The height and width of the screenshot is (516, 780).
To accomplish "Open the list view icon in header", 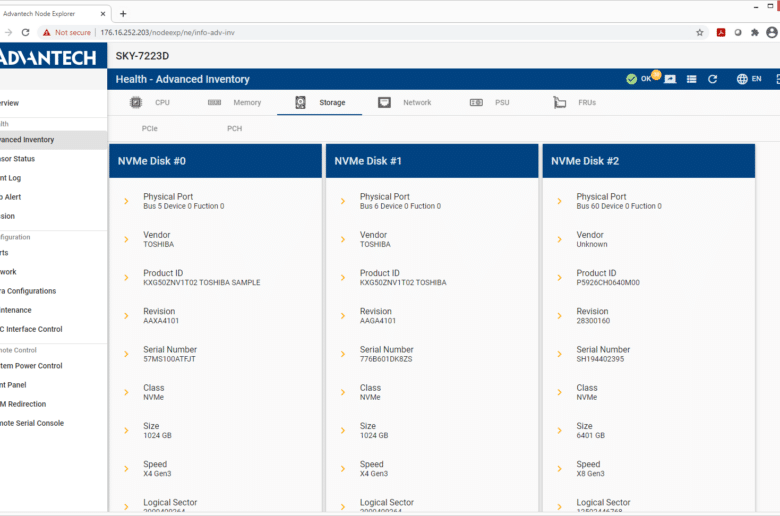I will point(691,79).
